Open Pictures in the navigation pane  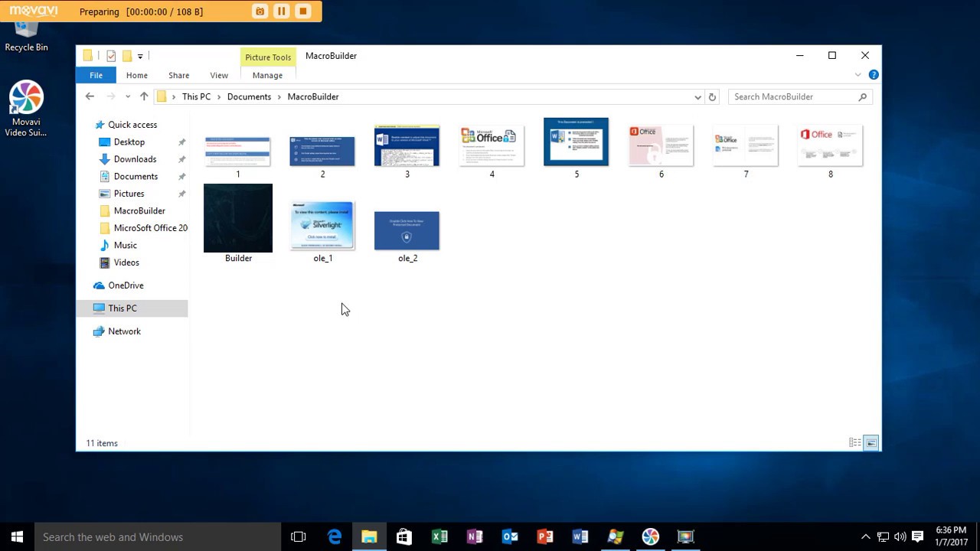tap(129, 194)
